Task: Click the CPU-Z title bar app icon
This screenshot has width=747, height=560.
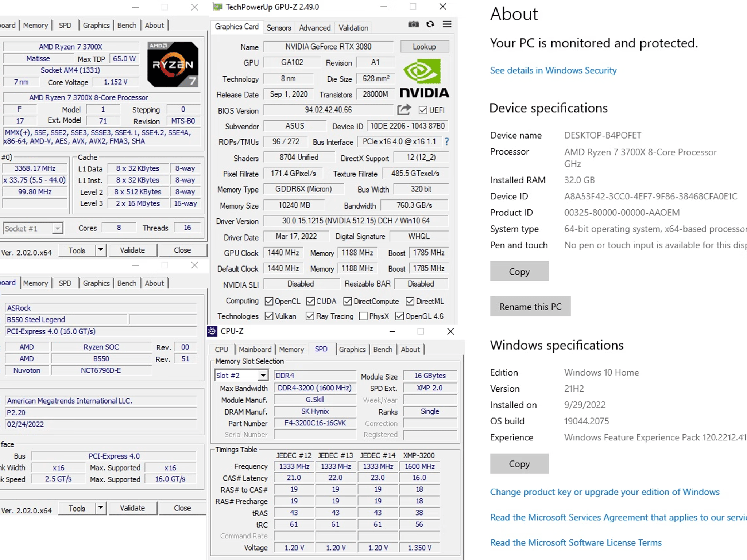Action: tap(212, 331)
